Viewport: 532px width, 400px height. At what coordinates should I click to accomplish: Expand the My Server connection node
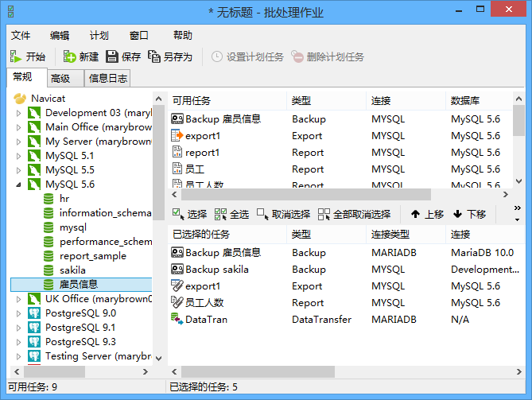19,142
